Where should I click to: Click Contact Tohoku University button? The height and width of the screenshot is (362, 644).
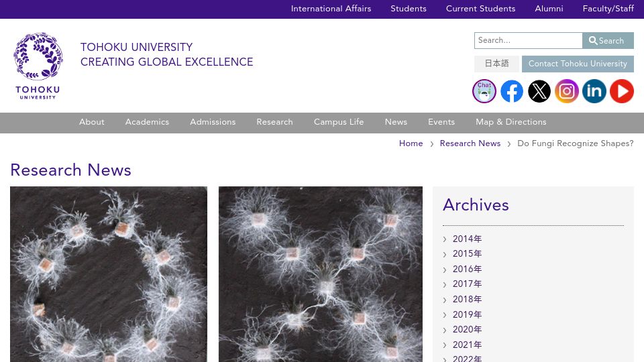pyautogui.click(x=578, y=64)
